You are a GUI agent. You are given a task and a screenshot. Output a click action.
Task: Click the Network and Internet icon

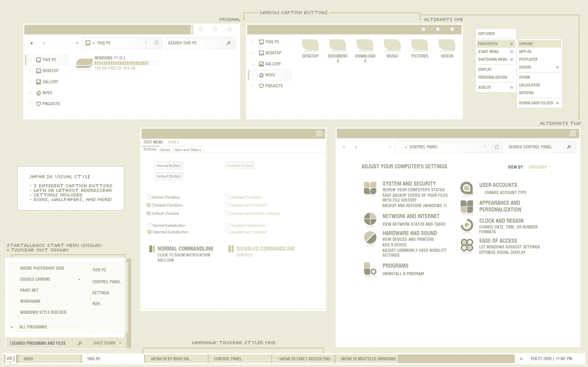370,219
